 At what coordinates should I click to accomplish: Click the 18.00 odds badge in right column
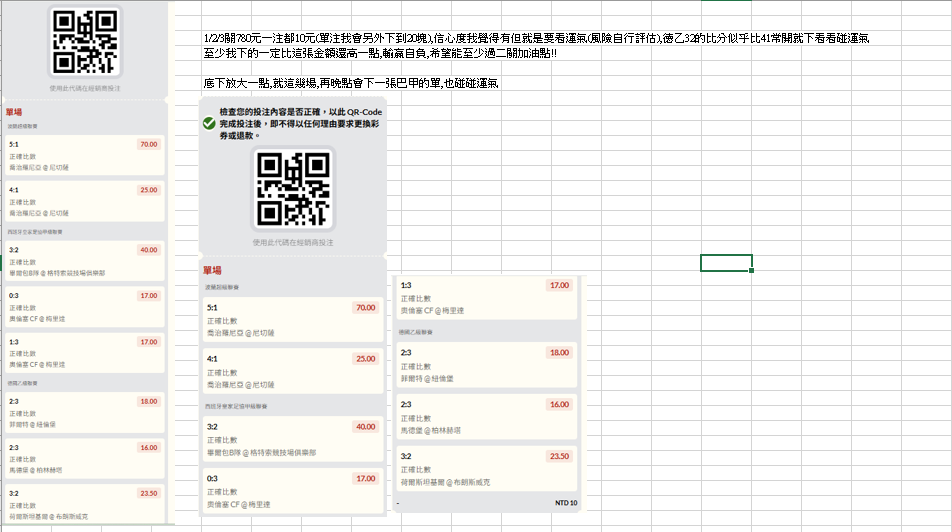pyautogui.click(x=559, y=352)
